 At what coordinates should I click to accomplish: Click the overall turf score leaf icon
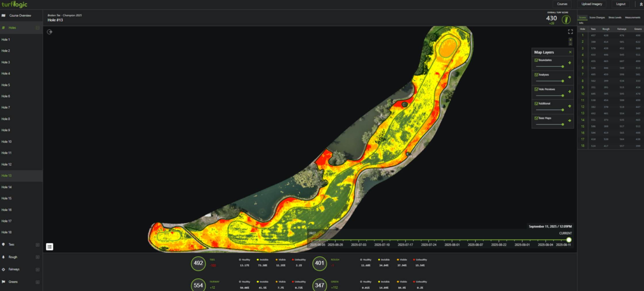click(x=566, y=20)
